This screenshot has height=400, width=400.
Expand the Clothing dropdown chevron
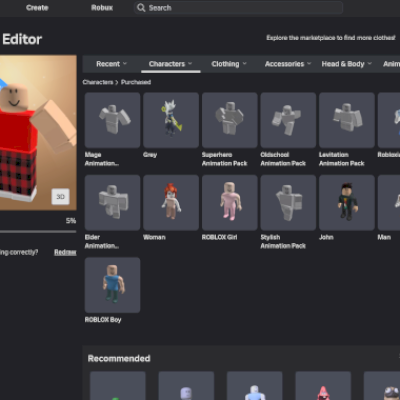coord(244,64)
